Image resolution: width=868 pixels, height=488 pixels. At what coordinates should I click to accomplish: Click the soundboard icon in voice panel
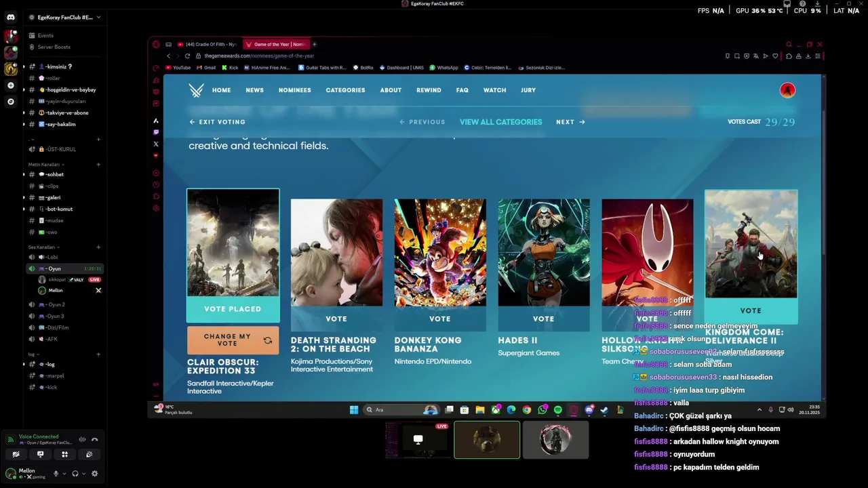point(89,454)
